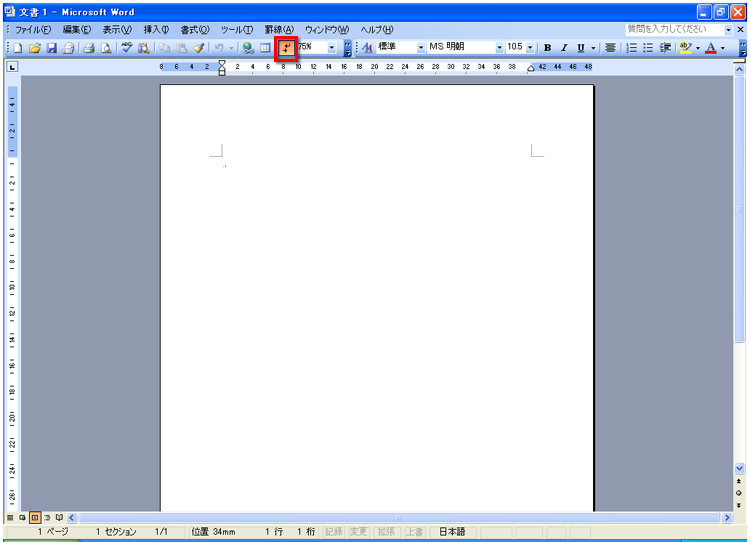
Task: Open the 罫線(A) menu
Action: click(x=279, y=30)
